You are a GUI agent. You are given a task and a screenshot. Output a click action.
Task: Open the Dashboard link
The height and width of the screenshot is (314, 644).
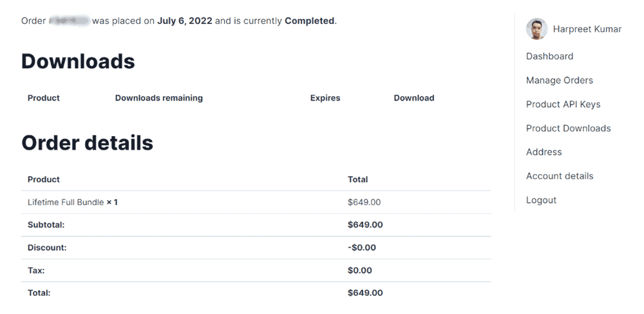tap(549, 56)
